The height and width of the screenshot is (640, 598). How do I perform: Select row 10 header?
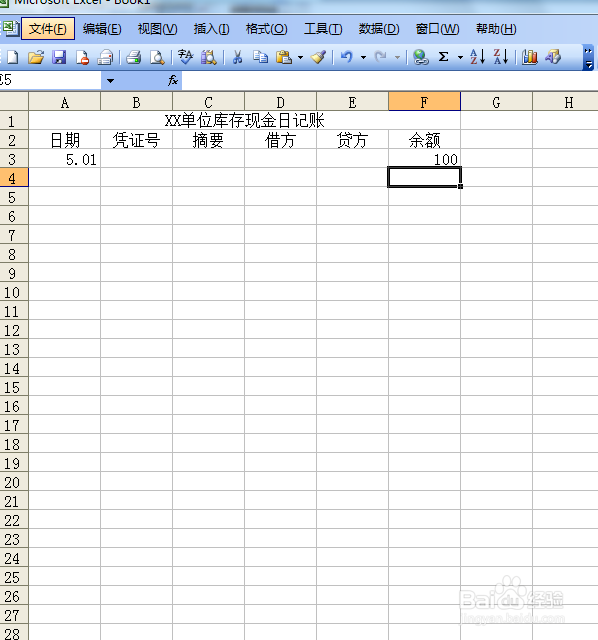click(x=14, y=292)
